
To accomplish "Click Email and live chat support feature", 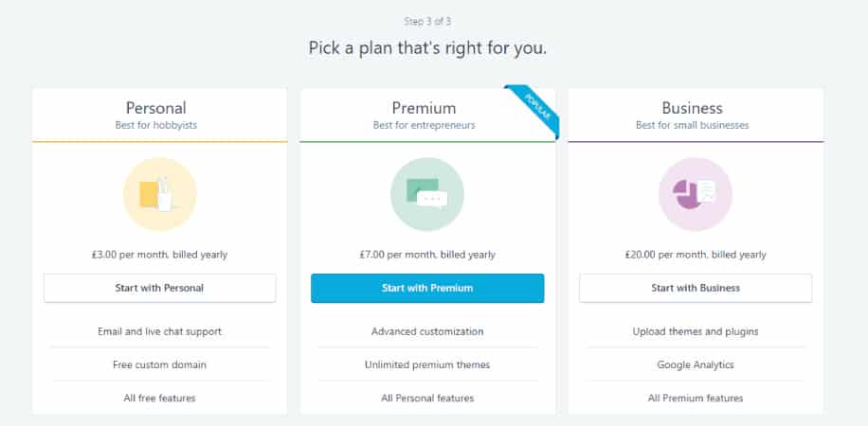I will 159,331.
